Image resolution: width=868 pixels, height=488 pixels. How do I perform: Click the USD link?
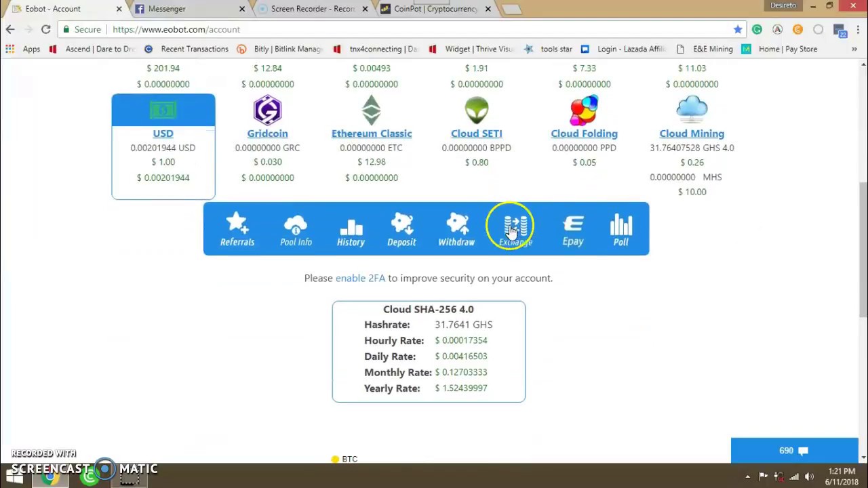point(163,134)
